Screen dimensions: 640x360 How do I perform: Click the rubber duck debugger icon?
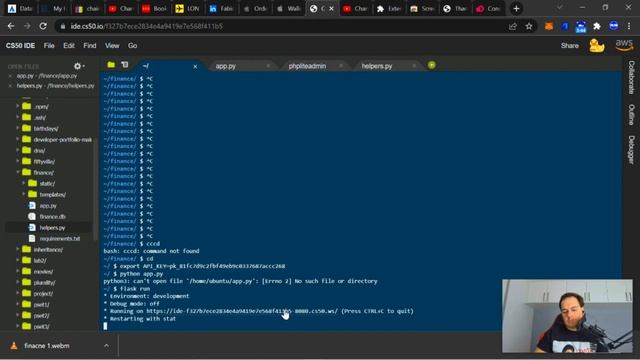(x=596, y=45)
